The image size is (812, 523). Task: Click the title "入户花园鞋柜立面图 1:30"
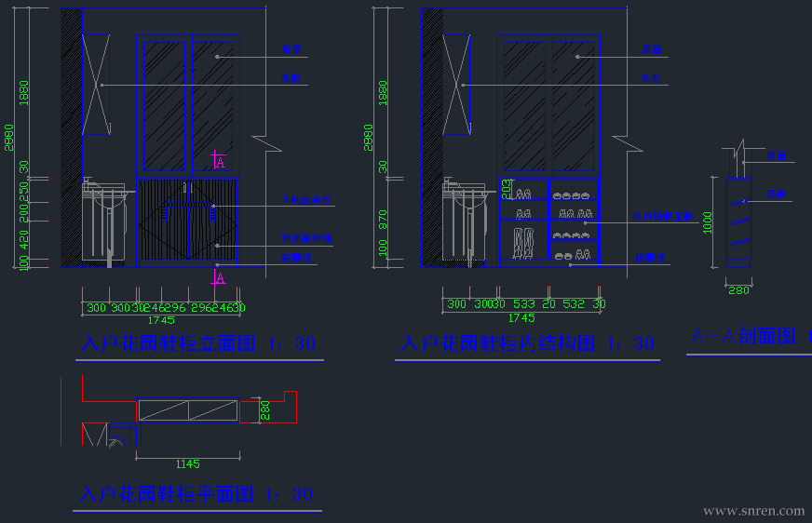(199, 343)
